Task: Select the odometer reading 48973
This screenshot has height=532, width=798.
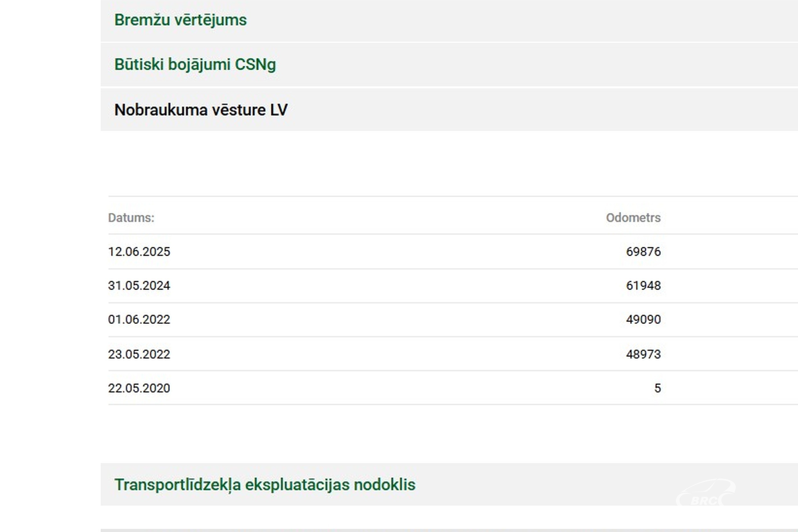Action: 643,354
